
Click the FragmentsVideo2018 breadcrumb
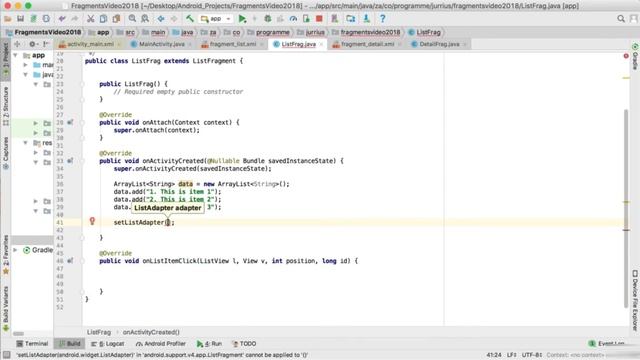coord(43,32)
